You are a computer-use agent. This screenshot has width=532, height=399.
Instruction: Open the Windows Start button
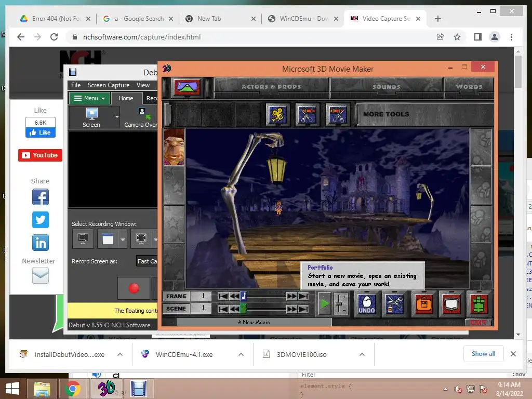12,389
